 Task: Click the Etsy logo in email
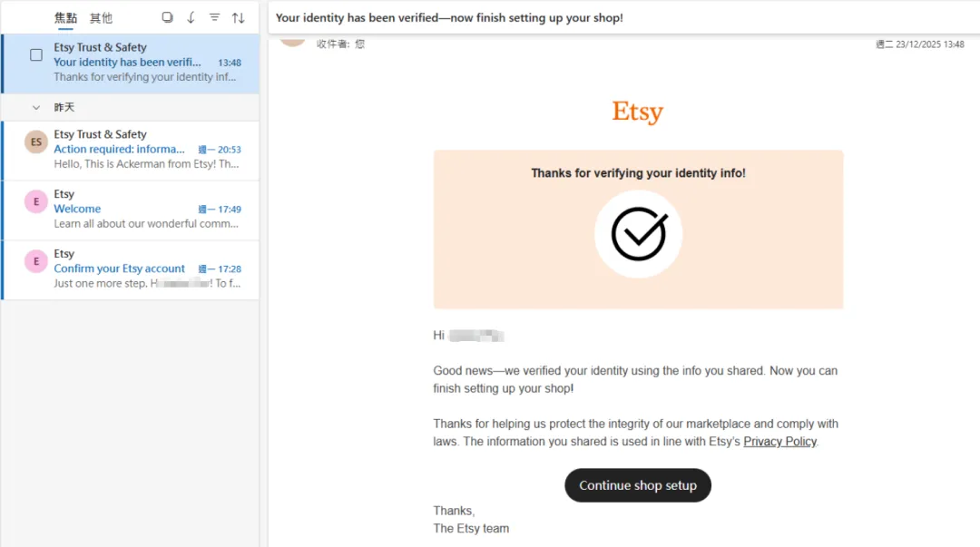click(x=638, y=112)
